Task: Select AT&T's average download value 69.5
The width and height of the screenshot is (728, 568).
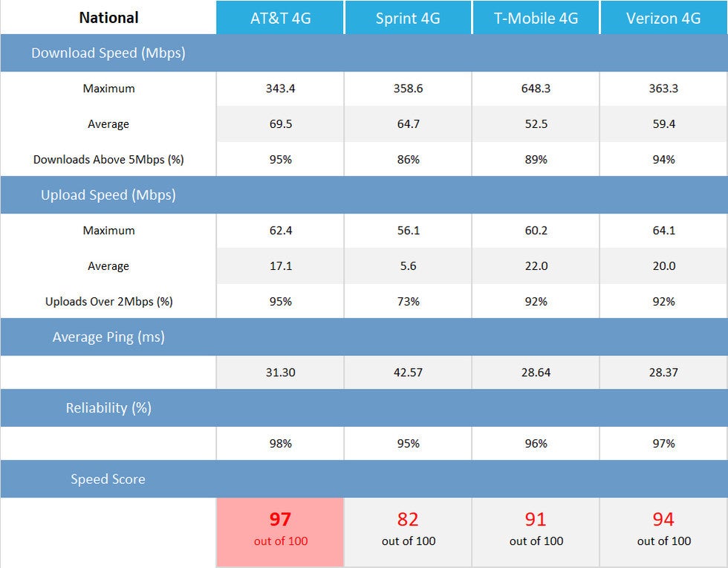Action: click(280, 124)
